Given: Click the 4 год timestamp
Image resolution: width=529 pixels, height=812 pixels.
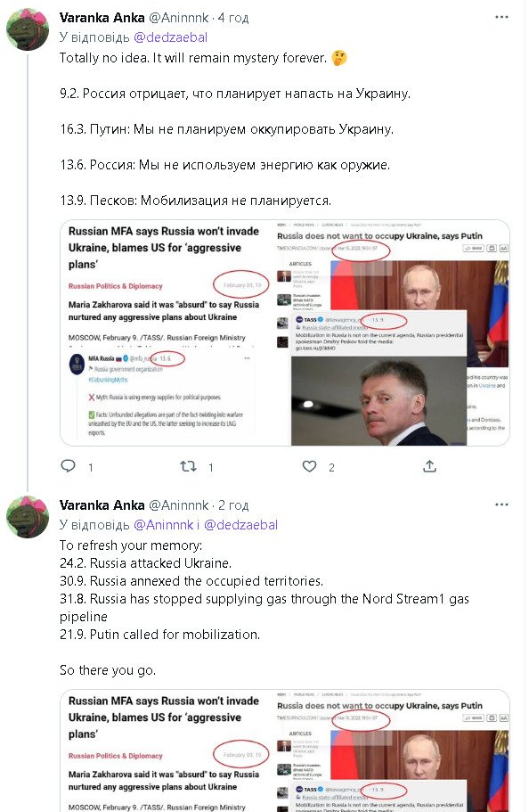Looking at the screenshot, I should [x=233, y=18].
